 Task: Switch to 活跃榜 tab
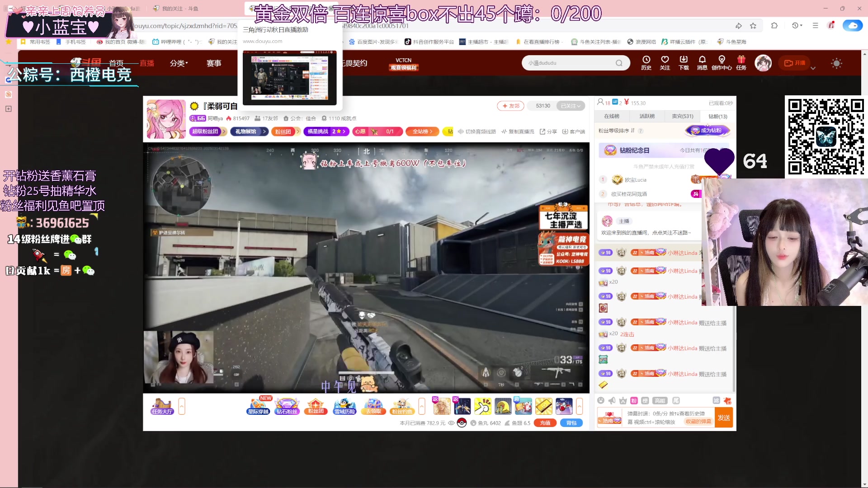pyautogui.click(x=647, y=117)
